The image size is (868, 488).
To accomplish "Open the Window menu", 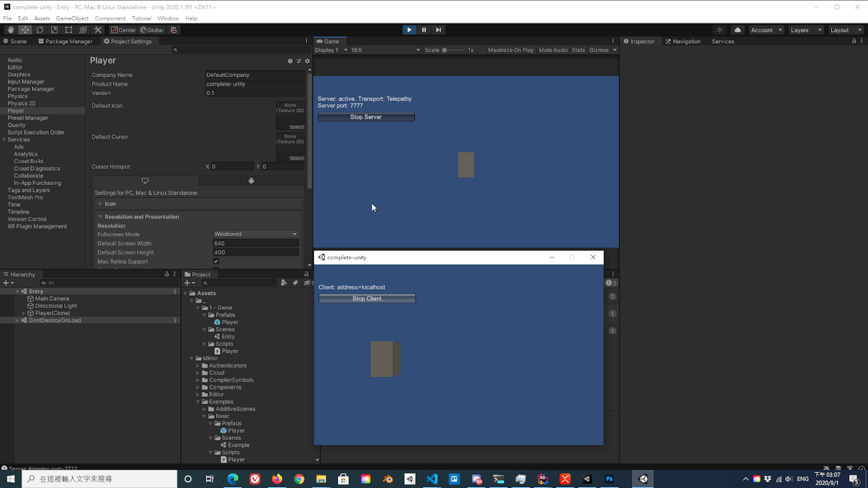I will click(x=168, y=18).
